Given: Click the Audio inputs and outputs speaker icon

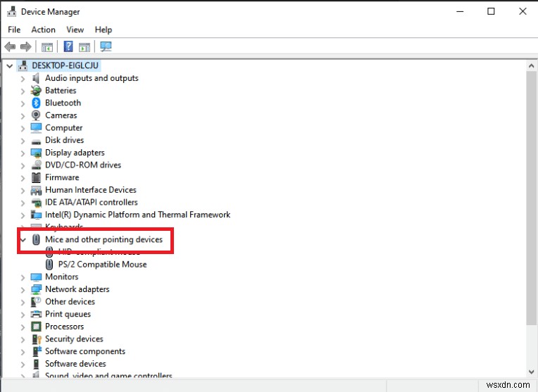Looking at the screenshot, I should 36,78.
